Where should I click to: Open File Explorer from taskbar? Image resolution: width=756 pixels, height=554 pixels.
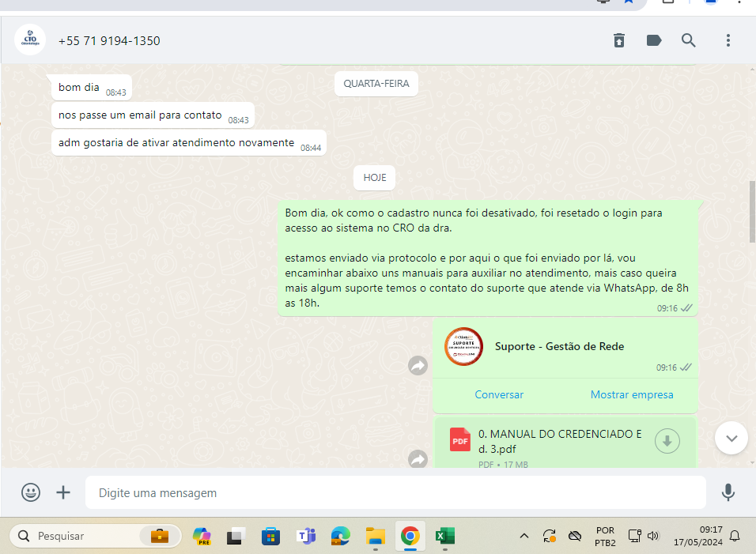click(x=375, y=536)
